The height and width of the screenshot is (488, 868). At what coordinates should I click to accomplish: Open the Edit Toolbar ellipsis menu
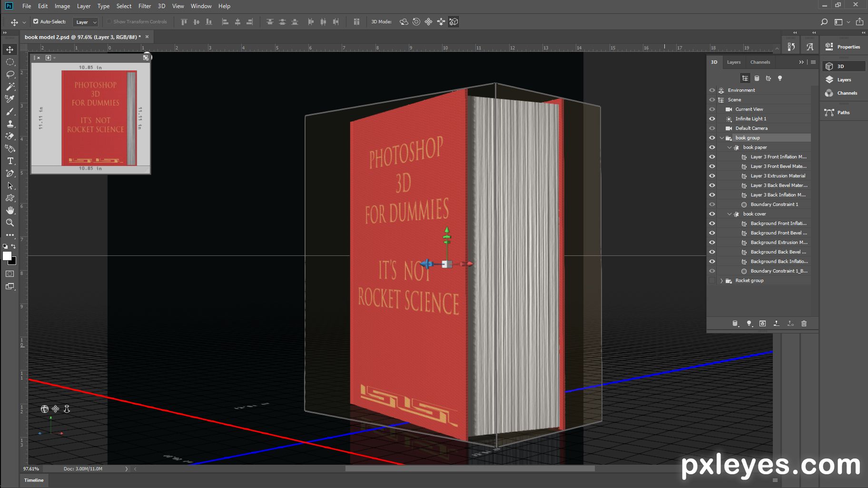[x=10, y=235]
